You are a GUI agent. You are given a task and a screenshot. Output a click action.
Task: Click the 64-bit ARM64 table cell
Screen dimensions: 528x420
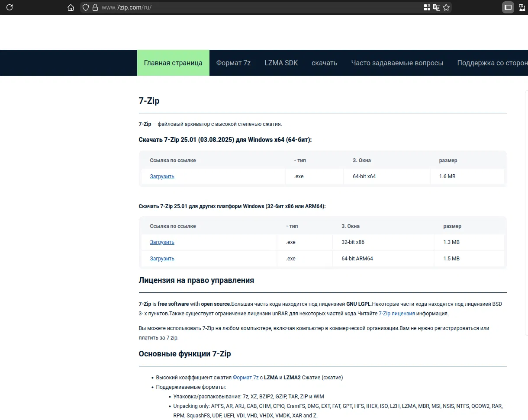point(383,259)
